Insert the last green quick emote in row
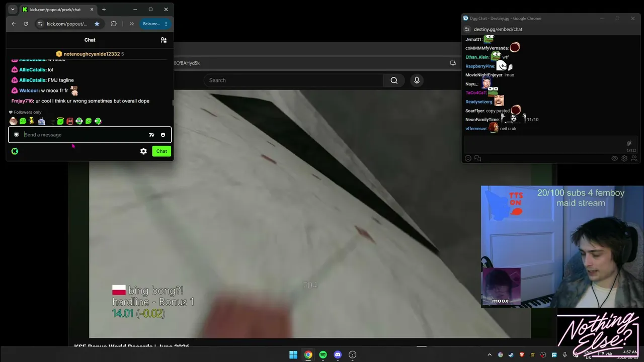 tap(98, 121)
